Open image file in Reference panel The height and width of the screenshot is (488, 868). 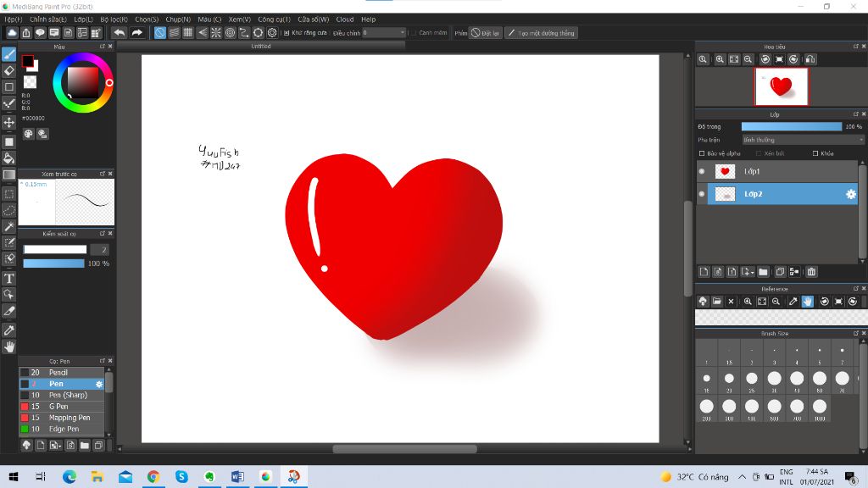[717, 301]
